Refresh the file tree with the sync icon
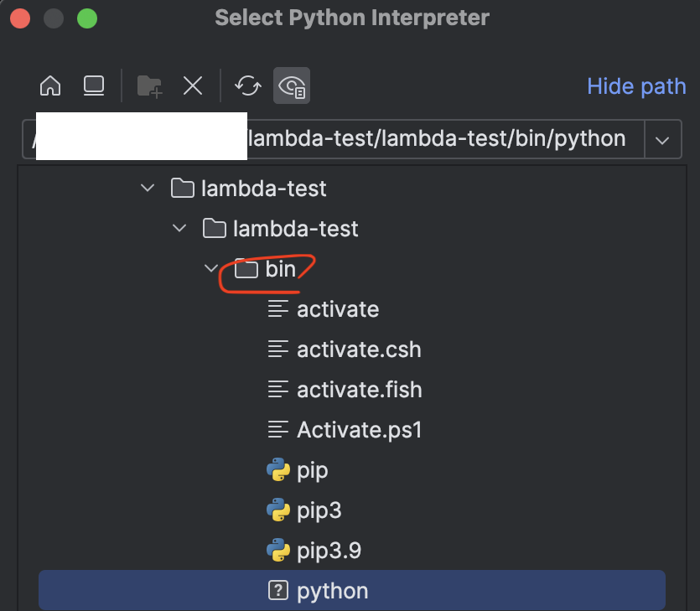Image resolution: width=700 pixels, height=611 pixels. pos(248,85)
